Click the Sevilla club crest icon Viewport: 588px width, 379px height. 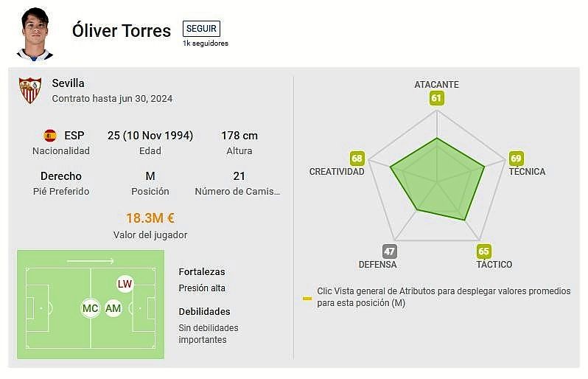[30, 90]
